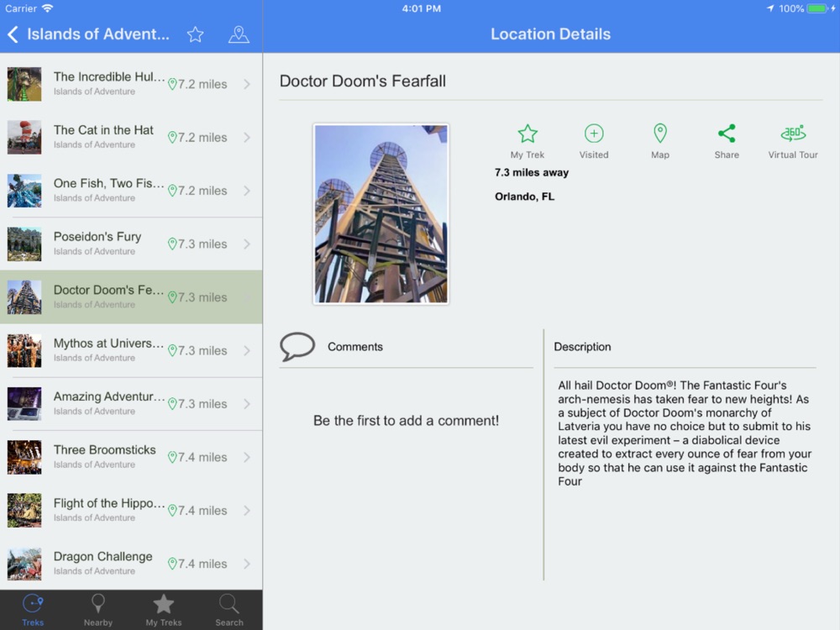
Task: Tap the "Islands of Advent..." header title
Action: [x=98, y=34]
